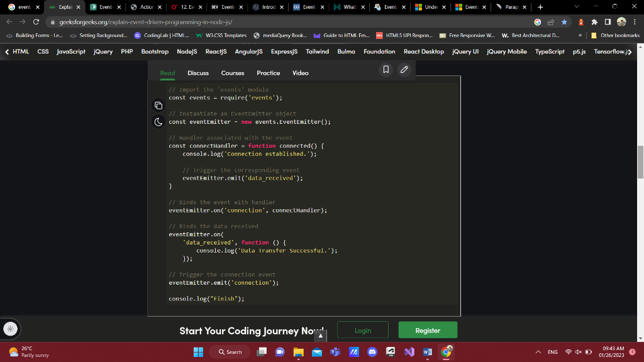Viewport: 644px width, 362px height.
Task: Open the Mail app from the taskbar
Action: pyautogui.click(x=316, y=352)
